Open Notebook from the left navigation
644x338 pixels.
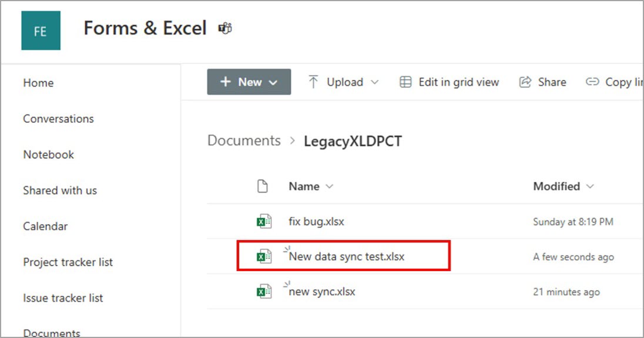pyautogui.click(x=48, y=154)
